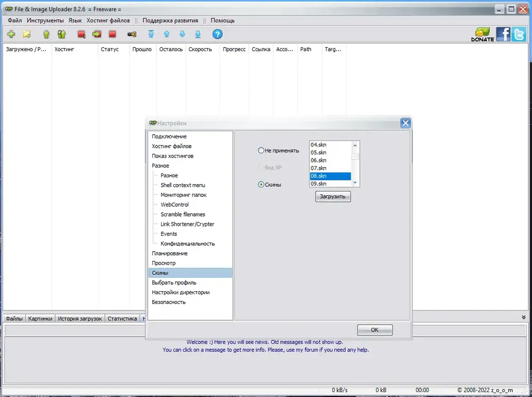This screenshot has height=397, width=532.
Task: Click the red stop square toolbar icon
Action: 112,34
